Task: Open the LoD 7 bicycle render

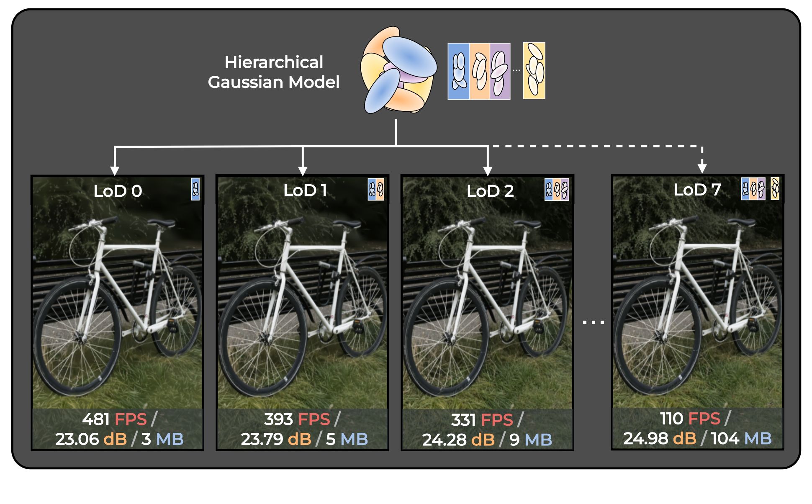Action: coord(697,312)
